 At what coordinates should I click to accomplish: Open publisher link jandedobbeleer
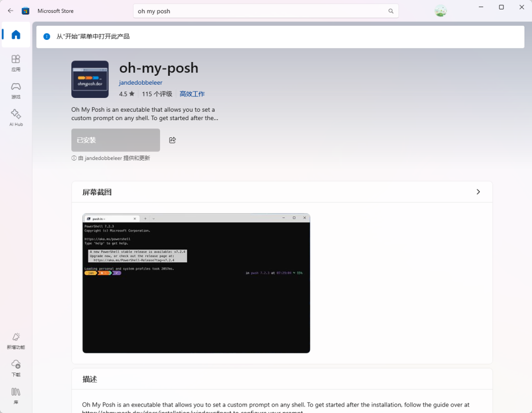[x=140, y=82]
